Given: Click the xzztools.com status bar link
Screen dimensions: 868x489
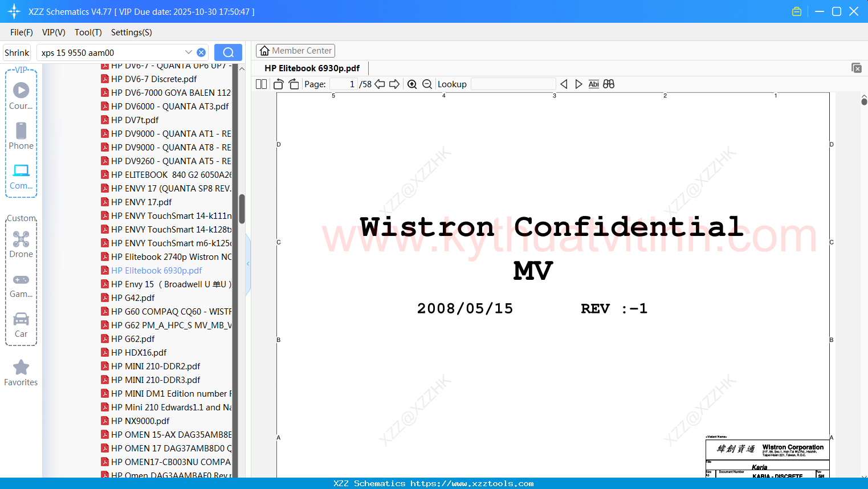Looking at the screenshot, I should point(472,483).
